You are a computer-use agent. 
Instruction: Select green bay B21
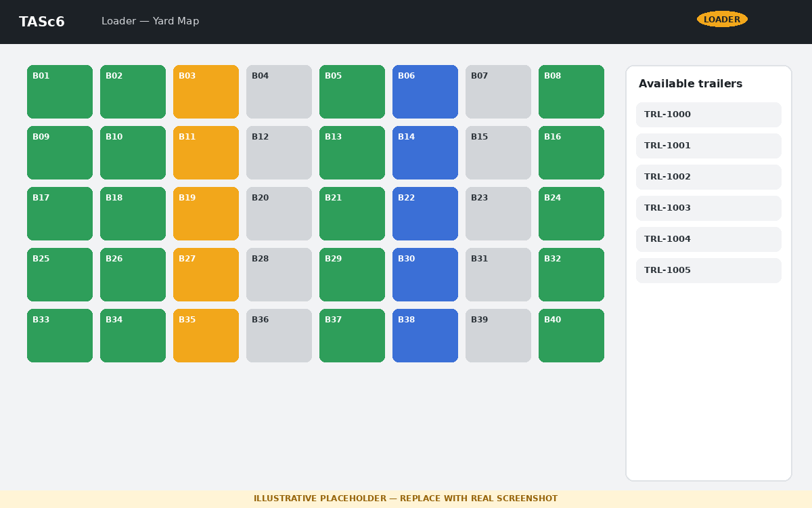[352, 214]
